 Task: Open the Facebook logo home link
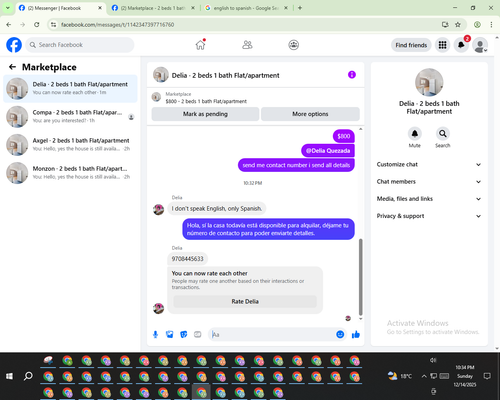click(14, 45)
